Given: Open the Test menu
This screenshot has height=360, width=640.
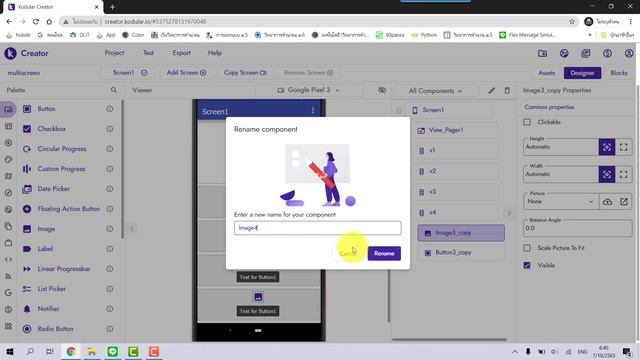Looking at the screenshot, I should click(148, 53).
